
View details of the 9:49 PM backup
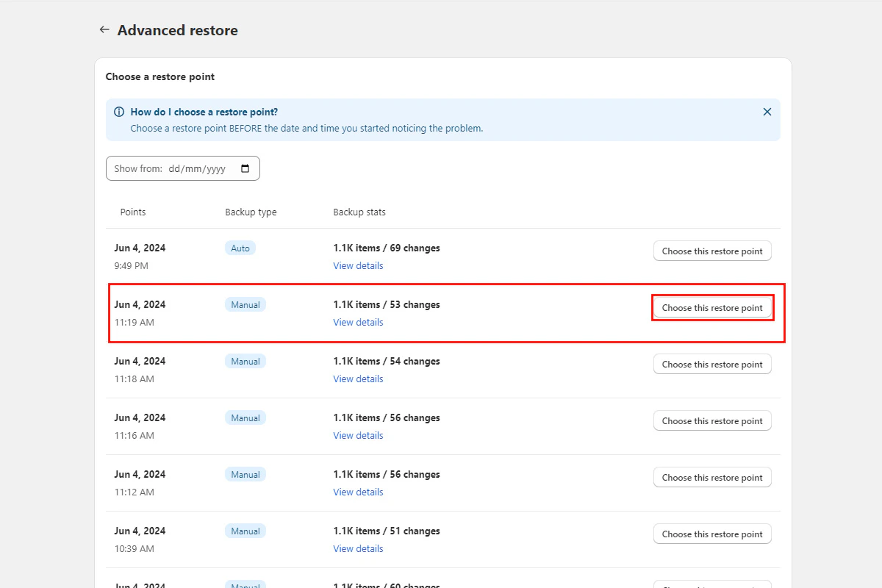point(358,265)
